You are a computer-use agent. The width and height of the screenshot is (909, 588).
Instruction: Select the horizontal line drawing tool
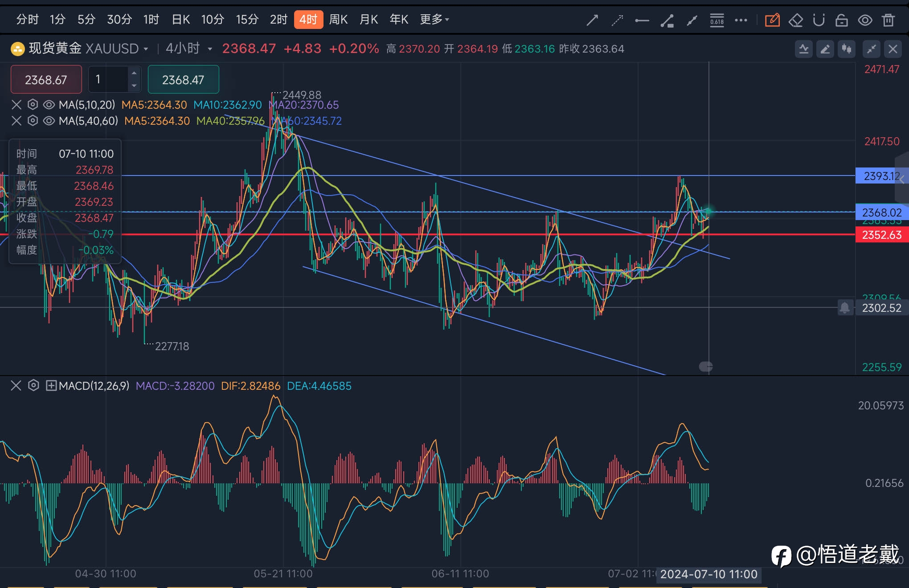coord(642,20)
